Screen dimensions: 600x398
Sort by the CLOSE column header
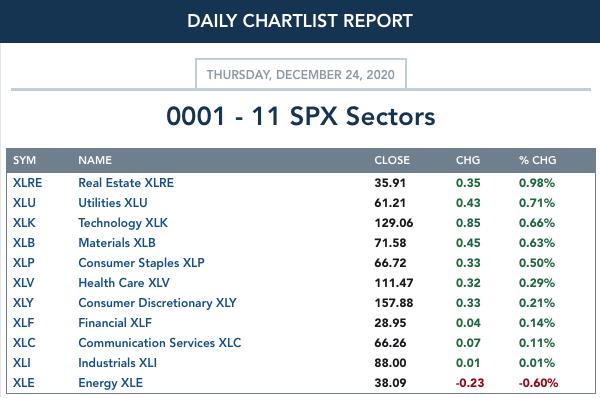tap(392, 160)
